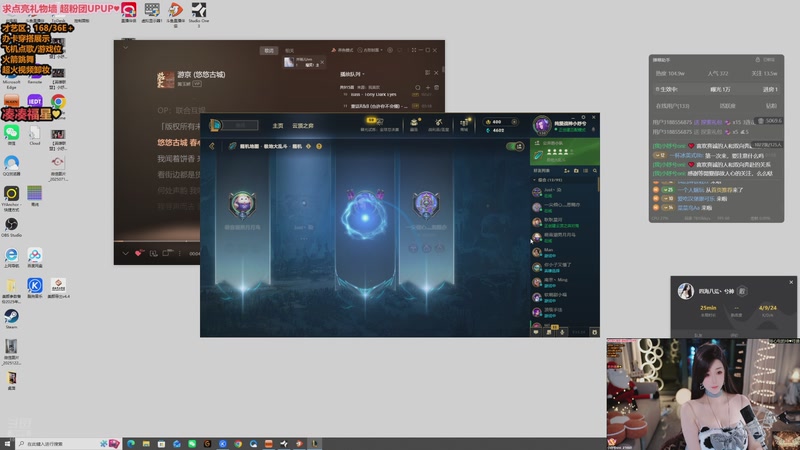Click the poro avatar in left lobby slot
Viewport: 800px width, 450px height.
pos(242,204)
